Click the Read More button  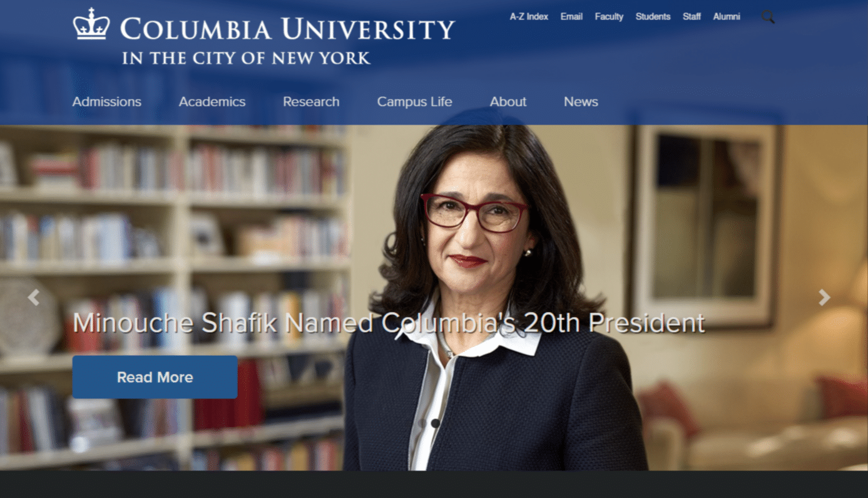155,377
